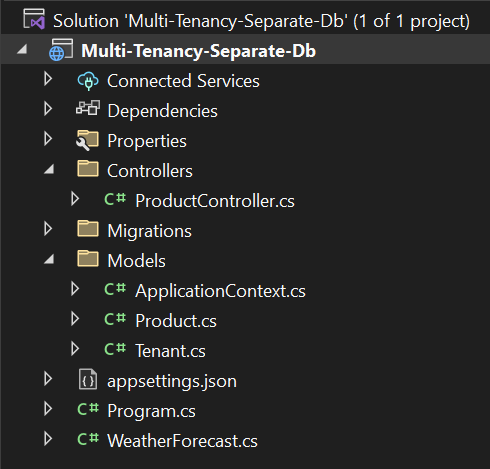Click the JSON braces icon for appsettings.json
The width and height of the screenshot is (490, 469).
click(88, 379)
